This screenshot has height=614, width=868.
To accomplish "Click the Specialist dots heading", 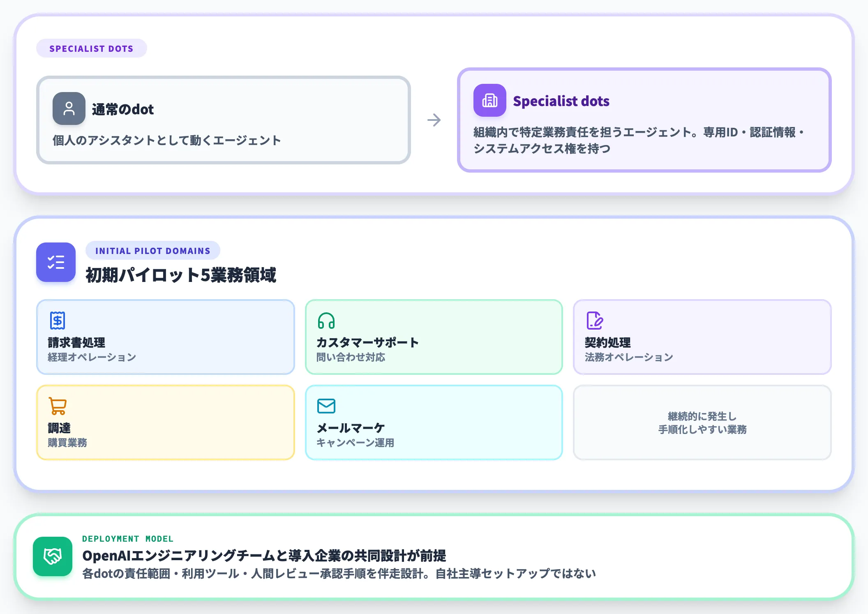I will (x=561, y=101).
